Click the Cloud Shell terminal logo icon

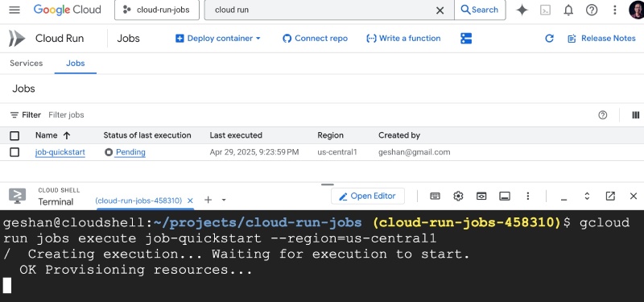(x=17, y=197)
